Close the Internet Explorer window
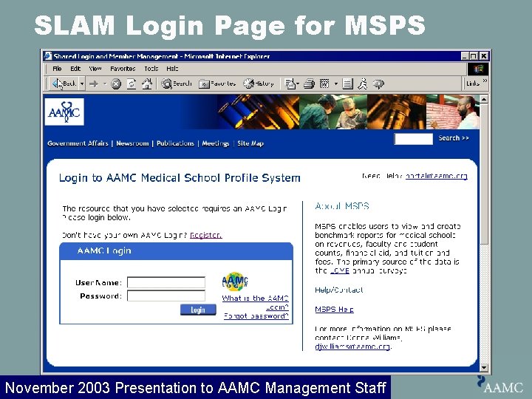The height and width of the screenshot is (399, 532). pos(484,56)
